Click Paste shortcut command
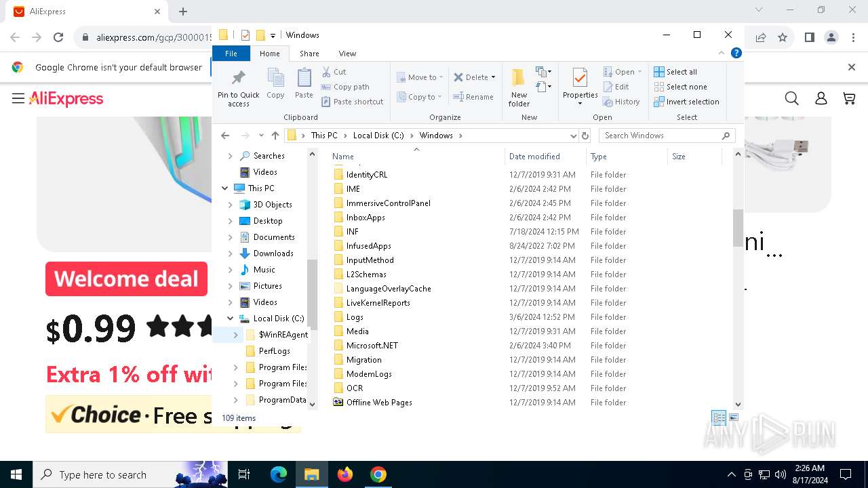868x488 pixels. click(x=352, y=102)
